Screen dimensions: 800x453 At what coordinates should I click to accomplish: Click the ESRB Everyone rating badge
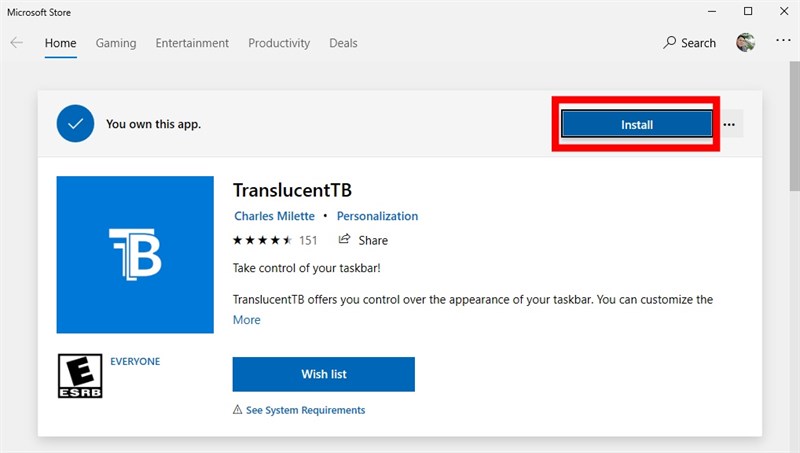pos(80,376)
